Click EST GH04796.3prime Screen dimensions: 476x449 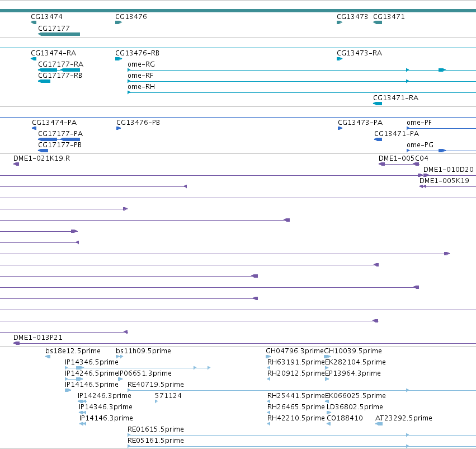pyautogui.click(x=295, y=351)
